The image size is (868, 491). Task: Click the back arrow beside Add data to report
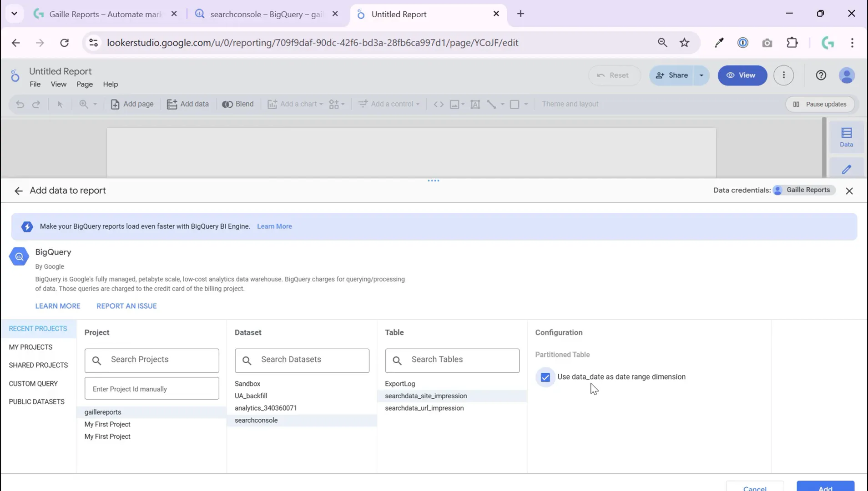coord(18,191)
